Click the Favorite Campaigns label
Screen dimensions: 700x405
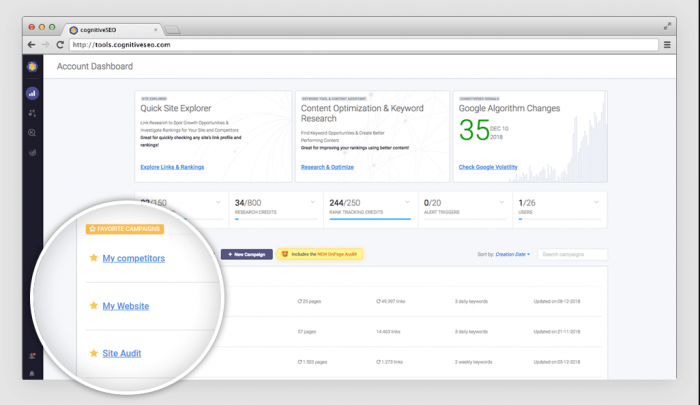point(125,229)
